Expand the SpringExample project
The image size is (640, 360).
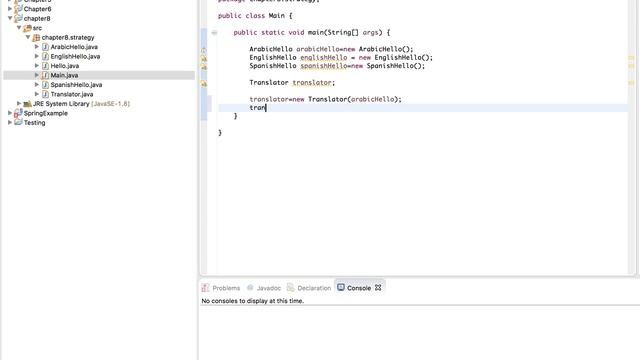[x=10, y=113]
